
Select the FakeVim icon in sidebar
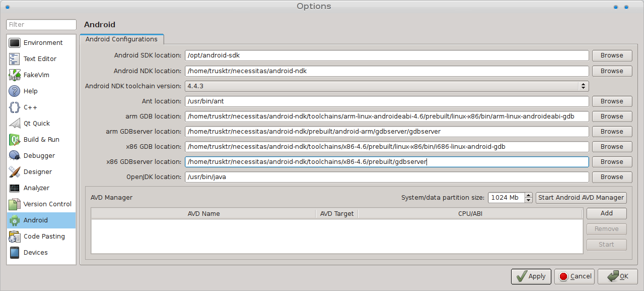15,75
